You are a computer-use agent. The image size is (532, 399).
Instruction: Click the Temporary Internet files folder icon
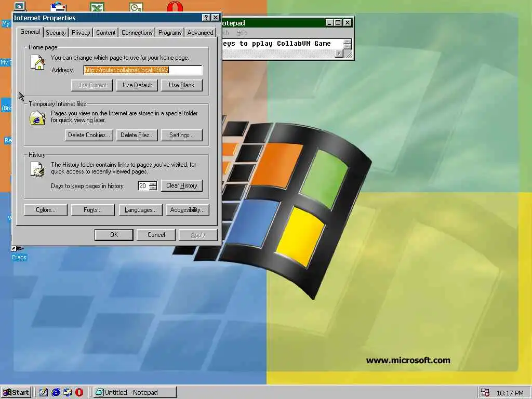click(37, 118)
